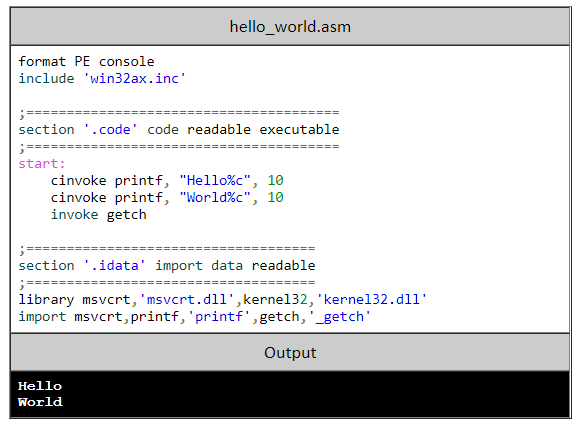The height and width of the screenshot is (425, 574).
Task: Click the '_getch' string literal
Action: (340, 317)
